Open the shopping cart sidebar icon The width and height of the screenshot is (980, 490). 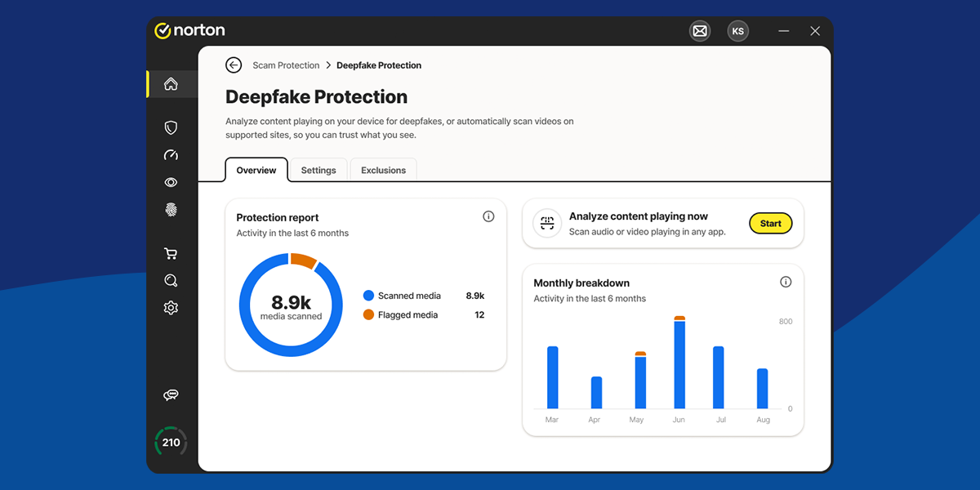(x=171, y=253)
